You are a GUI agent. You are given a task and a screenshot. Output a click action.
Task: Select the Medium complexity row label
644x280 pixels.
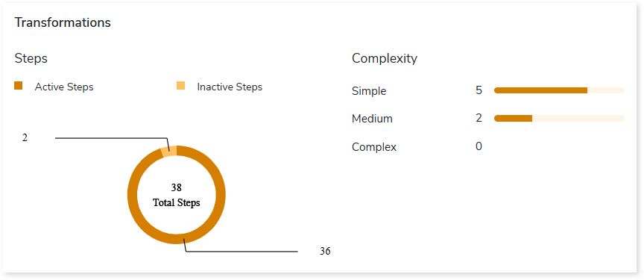tap(372, 119)
